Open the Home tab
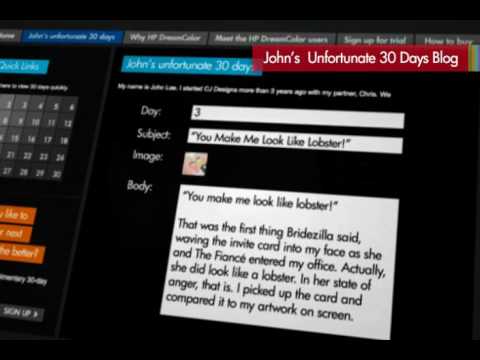The image size is (480, 360). pos(8,36)
